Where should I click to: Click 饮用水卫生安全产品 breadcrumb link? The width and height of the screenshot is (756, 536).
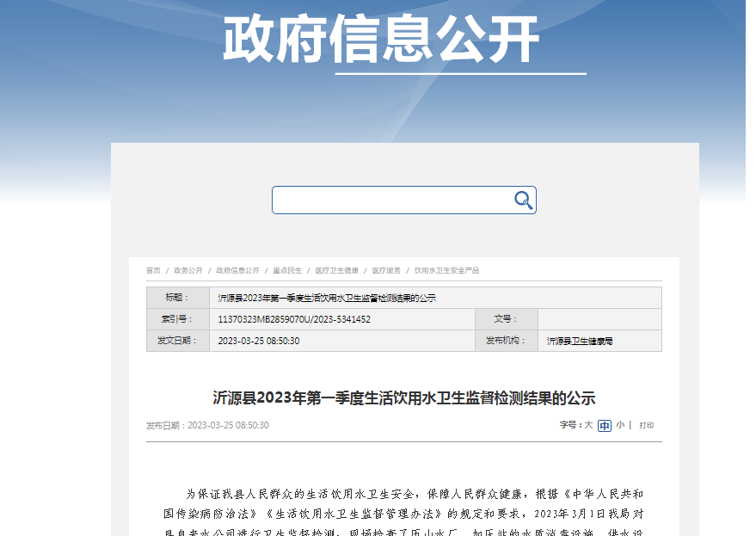tap(446, 270)
